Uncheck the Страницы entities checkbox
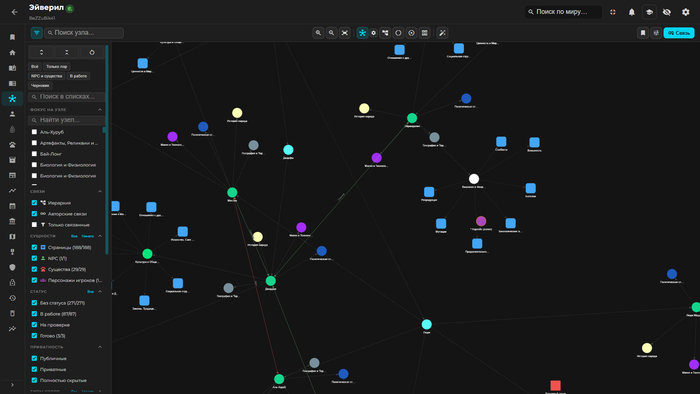700x394 pixels. (34, 247)
